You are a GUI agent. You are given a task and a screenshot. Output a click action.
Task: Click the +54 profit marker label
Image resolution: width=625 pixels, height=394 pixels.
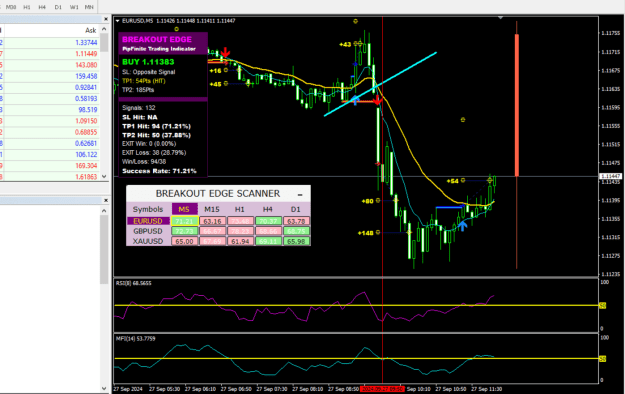(452, 181)
